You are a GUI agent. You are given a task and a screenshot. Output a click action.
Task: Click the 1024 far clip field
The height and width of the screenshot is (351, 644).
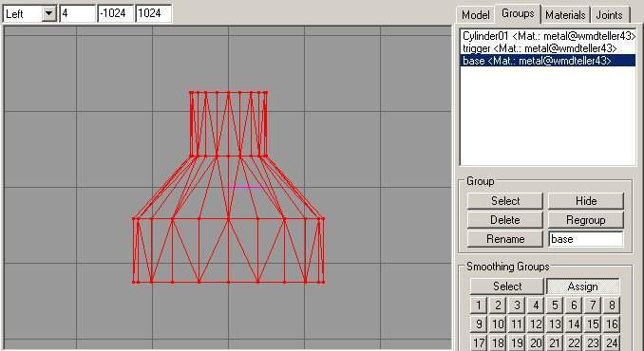[x=153, y=13]
